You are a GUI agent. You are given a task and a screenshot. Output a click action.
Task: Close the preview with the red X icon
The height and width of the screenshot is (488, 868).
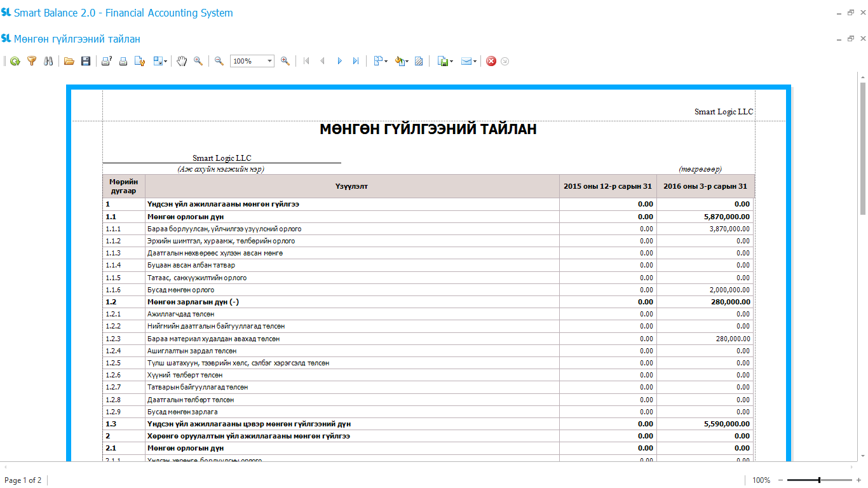click(x=491, y=61)
